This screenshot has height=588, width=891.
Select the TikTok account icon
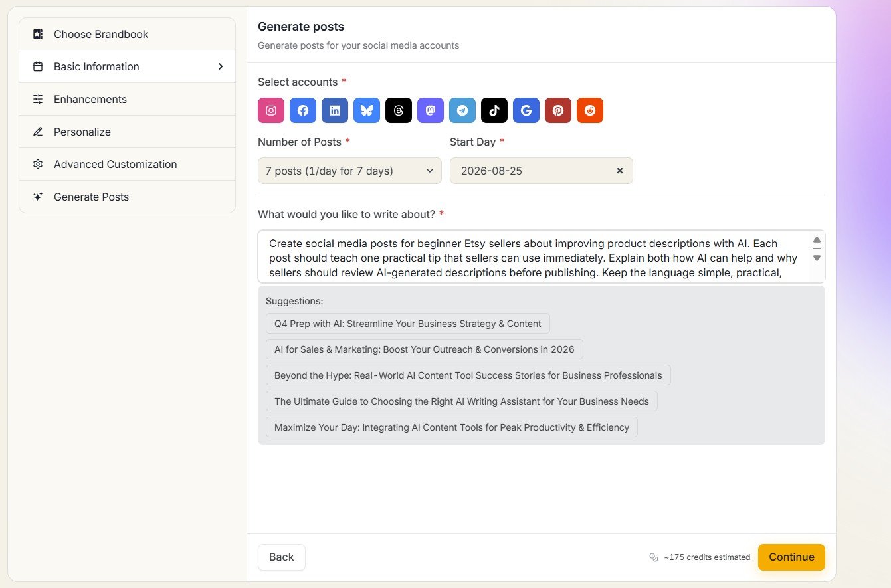pyautogui.click(x=494, y=110)
